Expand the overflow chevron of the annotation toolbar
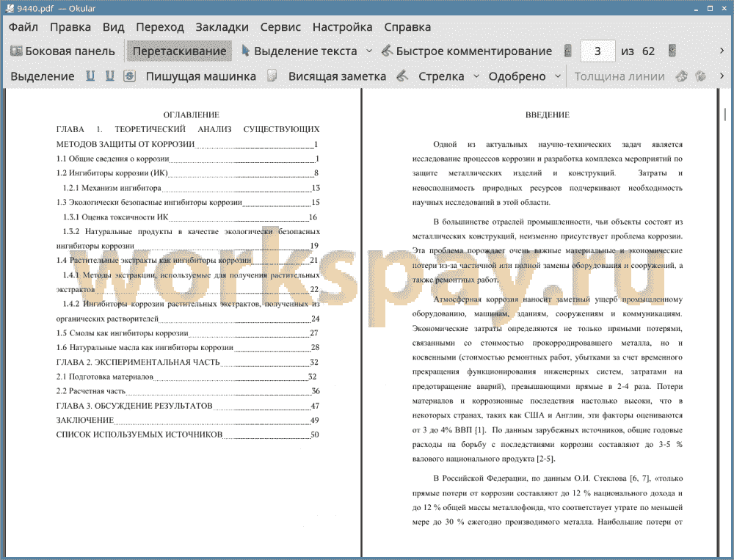This screenshot has height=560, width=734. [722, 76]
